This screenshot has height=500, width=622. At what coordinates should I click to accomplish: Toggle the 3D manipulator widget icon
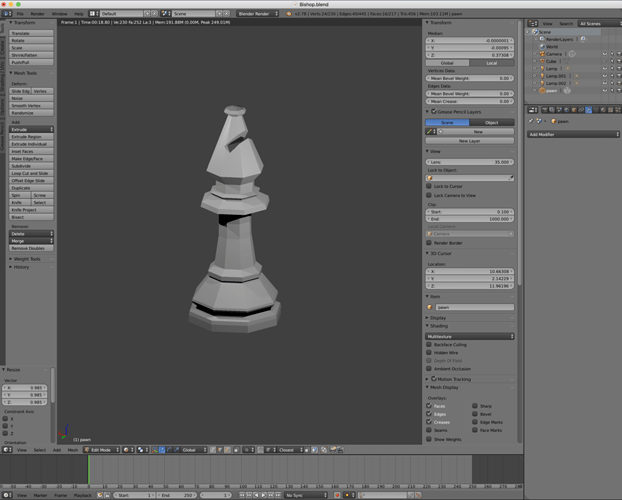[x=154, y=450]
